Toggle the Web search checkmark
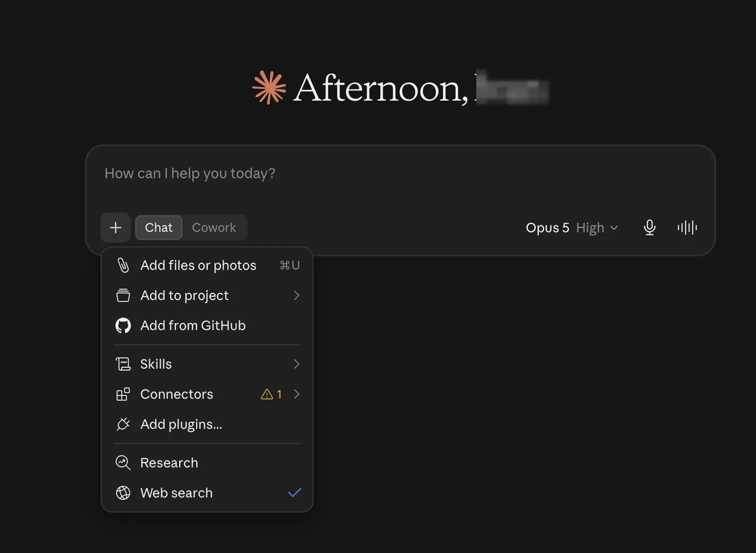This screenshot has height=553, width=756. [294, 493]
